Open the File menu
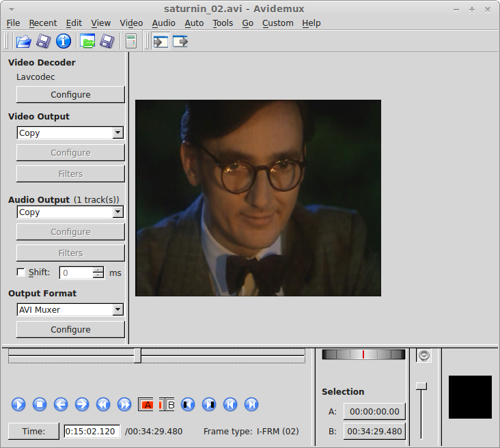Viewport: 500px width, 448px height. coord(13,23)
